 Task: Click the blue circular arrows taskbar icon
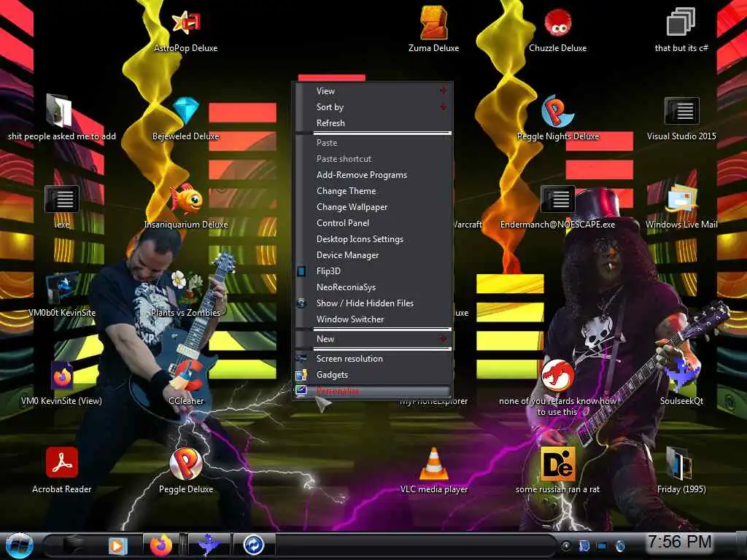click(253, 545)
